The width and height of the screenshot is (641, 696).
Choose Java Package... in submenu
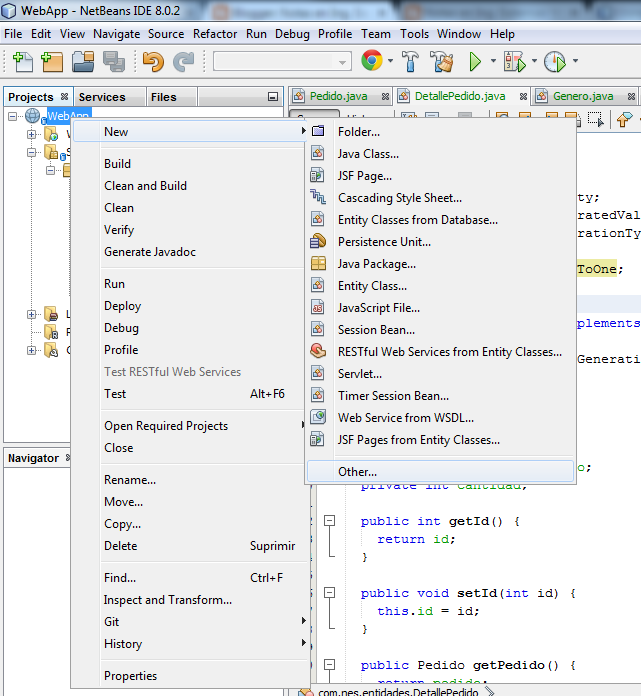440,264
